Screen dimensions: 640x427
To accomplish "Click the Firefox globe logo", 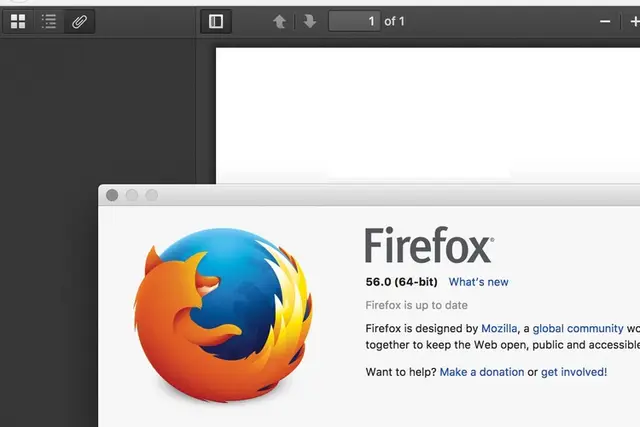I will 223,315.
